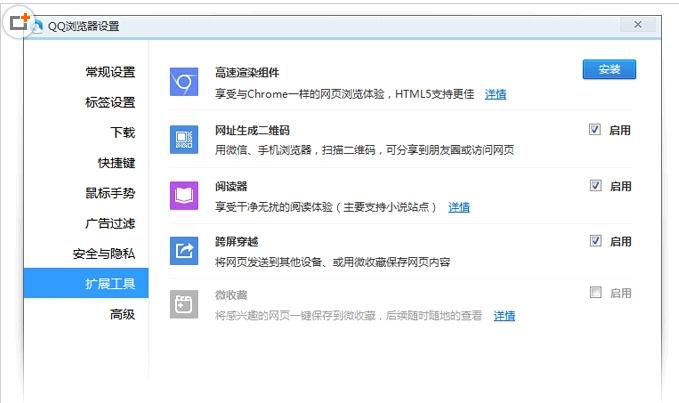Click the QQ浏览器设置 window title

[x=83, y=26]
